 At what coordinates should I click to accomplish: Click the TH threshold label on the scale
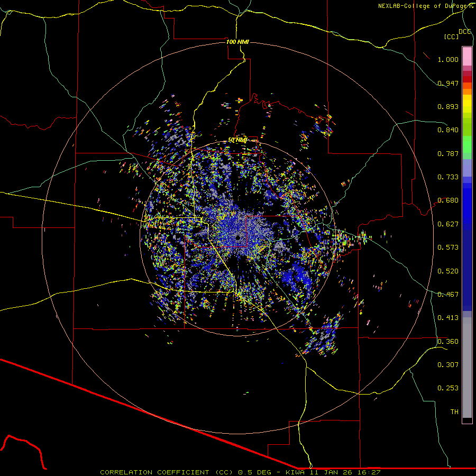point(454,412)
